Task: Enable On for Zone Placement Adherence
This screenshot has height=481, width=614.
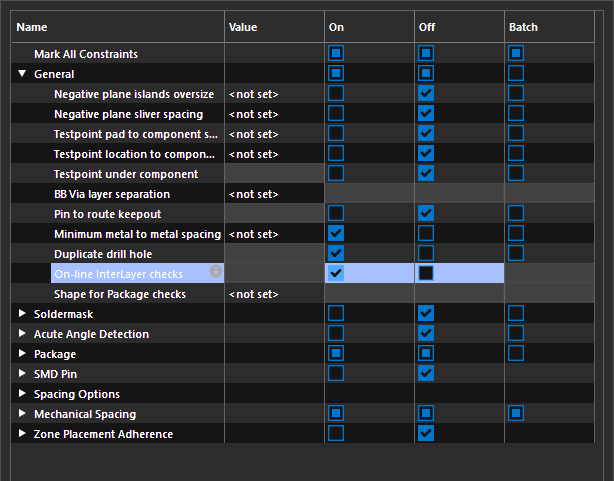Action: pyautogui.click(x=336, y=433)
